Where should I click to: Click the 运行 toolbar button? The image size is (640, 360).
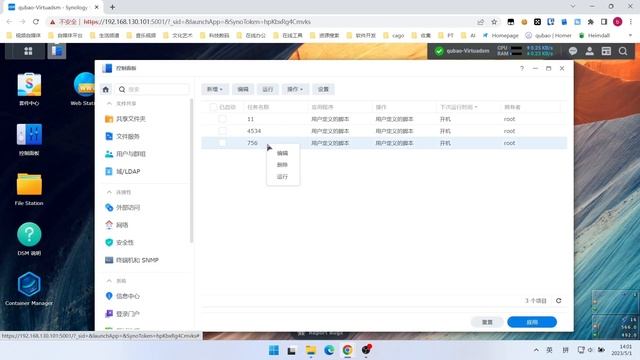(x=267, y=89)
